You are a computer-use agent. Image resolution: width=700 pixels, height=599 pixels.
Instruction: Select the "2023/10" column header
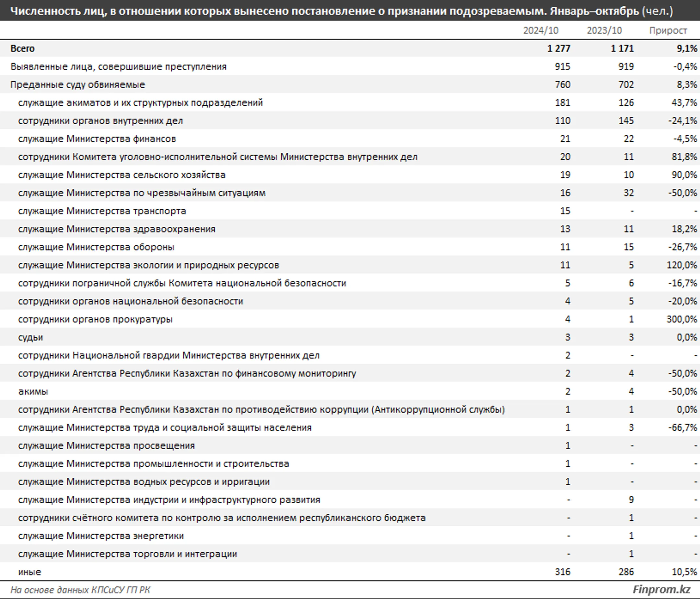(604, 30)
